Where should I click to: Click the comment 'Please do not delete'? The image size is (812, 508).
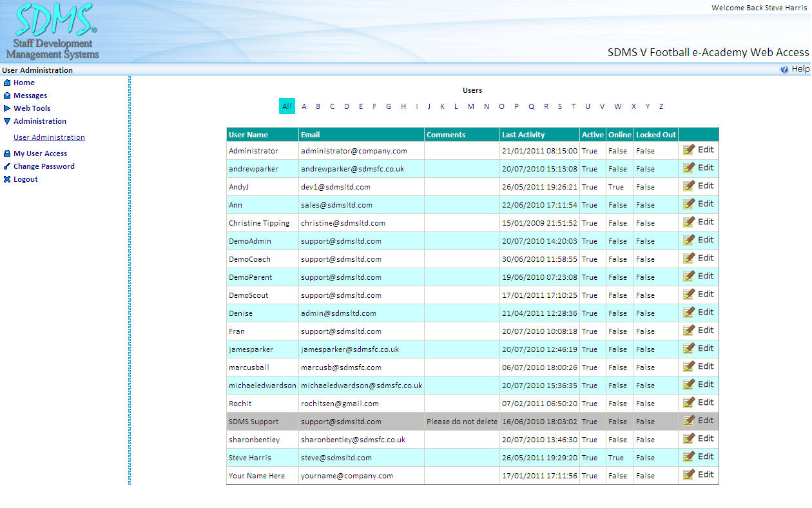pos(462,422)
